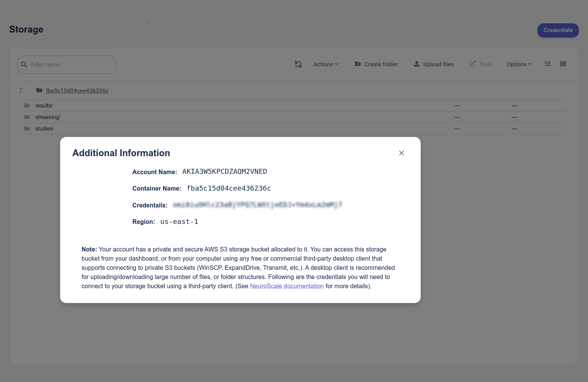Click the search magnifier icon

click(x=24, y=65)
